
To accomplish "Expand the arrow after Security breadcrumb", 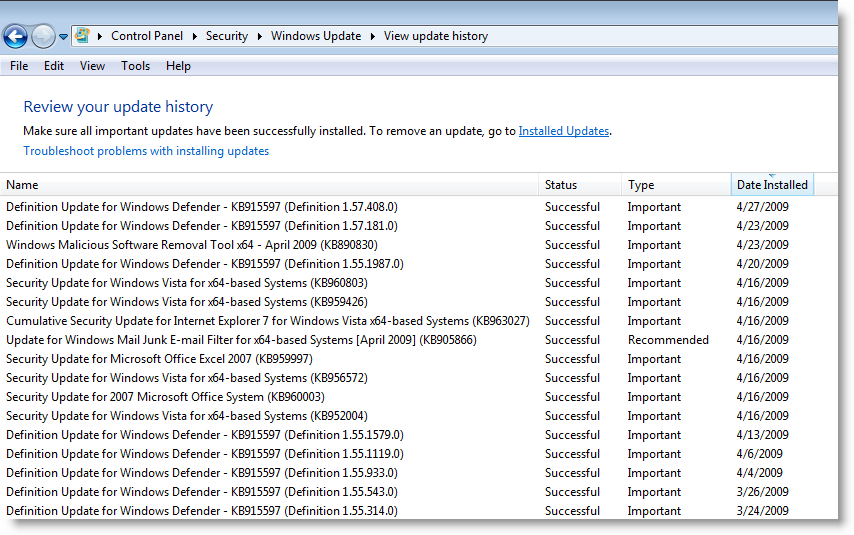I will coord(259,37).
